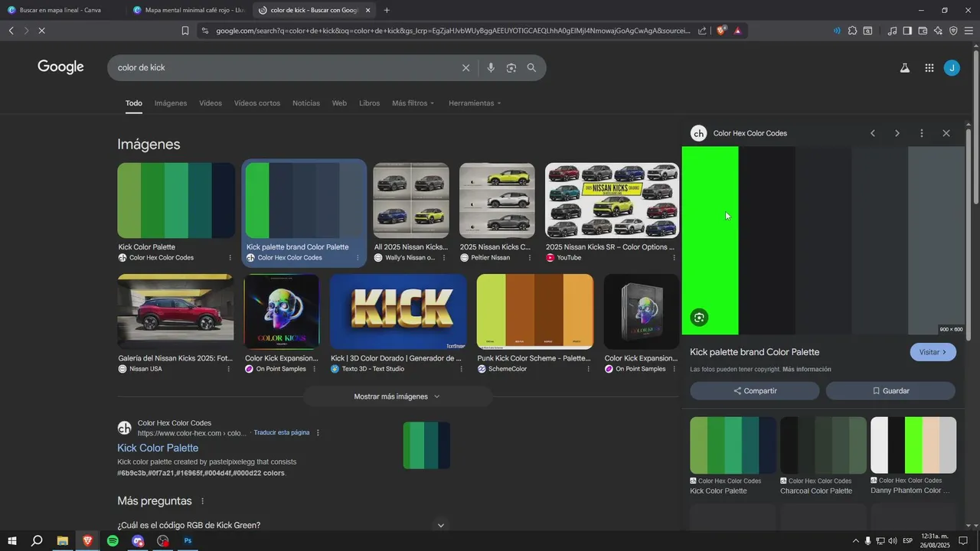Click Traducir esta página link
980x551 pixels.
[x=282, y=433]
